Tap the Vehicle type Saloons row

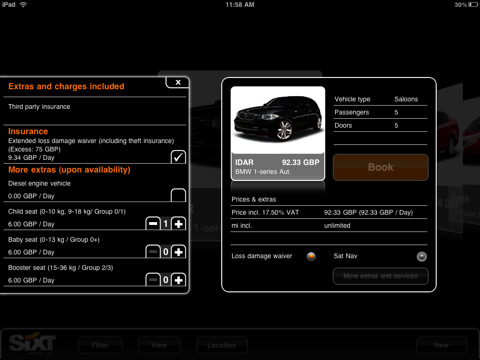pyautogui.click(x=380, y=99)
